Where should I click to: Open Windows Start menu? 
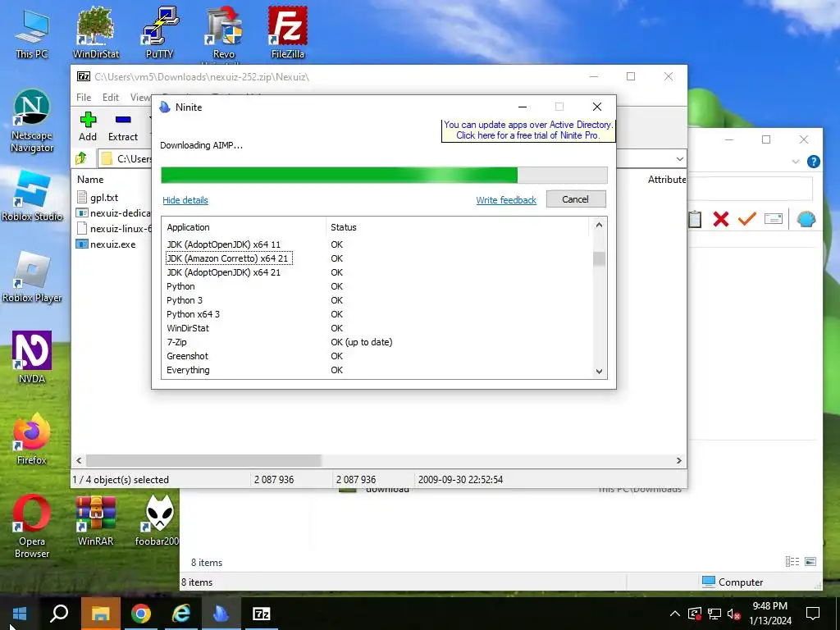[x=20, y=614]
